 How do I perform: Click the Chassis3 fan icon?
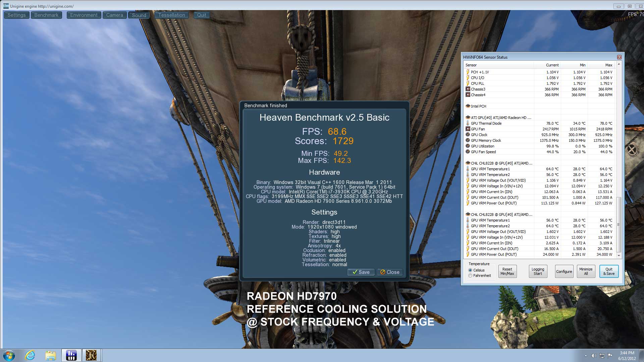[x=468, y=89]
